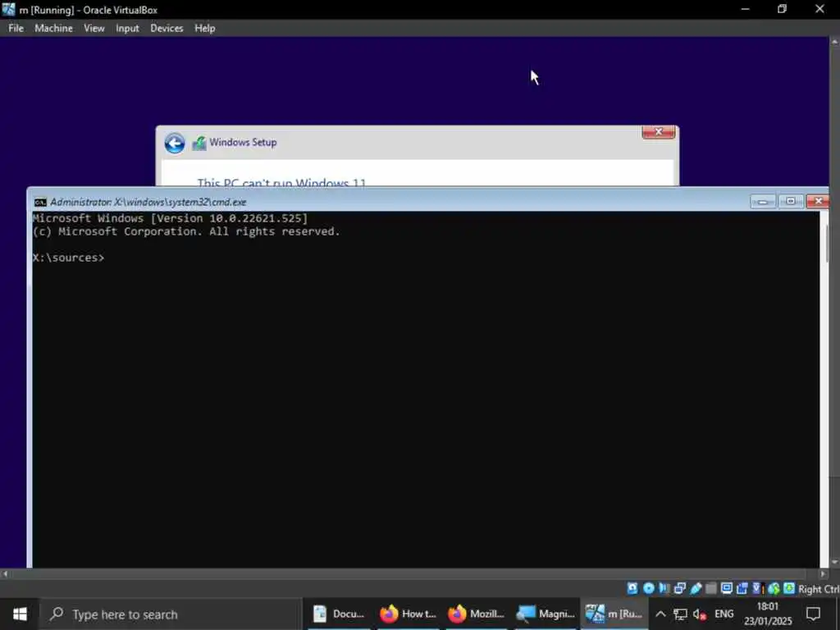Close the Windows Setup dialog

(659, 132)
